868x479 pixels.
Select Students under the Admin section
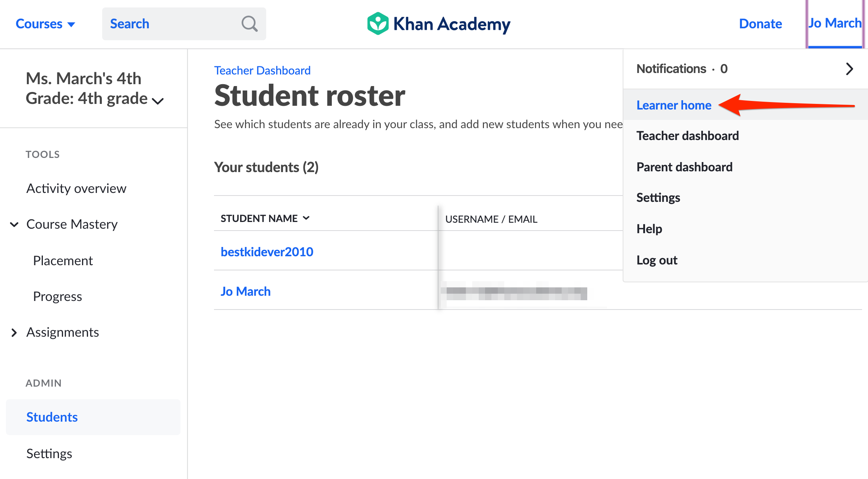coord(52,417)
